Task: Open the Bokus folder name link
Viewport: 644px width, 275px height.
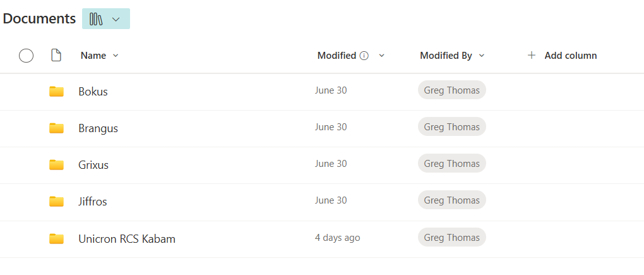Action: tap(93, 91)
